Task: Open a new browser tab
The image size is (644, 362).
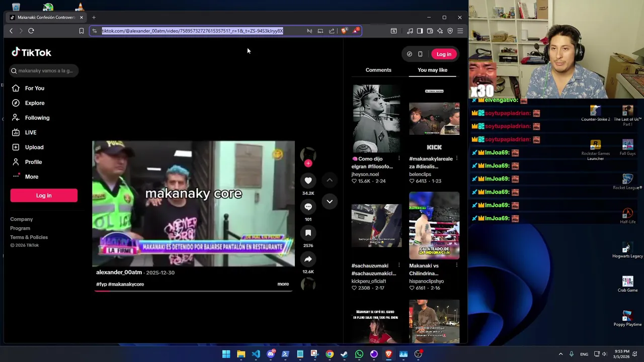Action: pyautogui.click(x=94, y=17)
